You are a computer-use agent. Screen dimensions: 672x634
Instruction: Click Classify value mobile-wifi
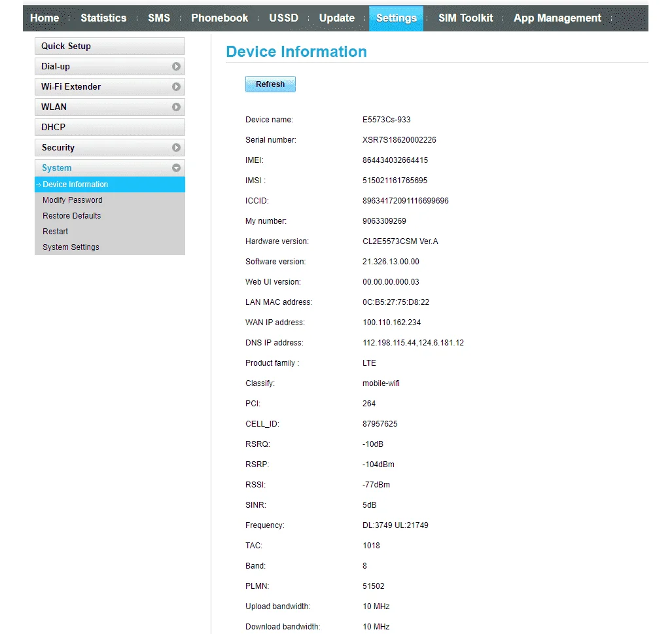point(381,383)
